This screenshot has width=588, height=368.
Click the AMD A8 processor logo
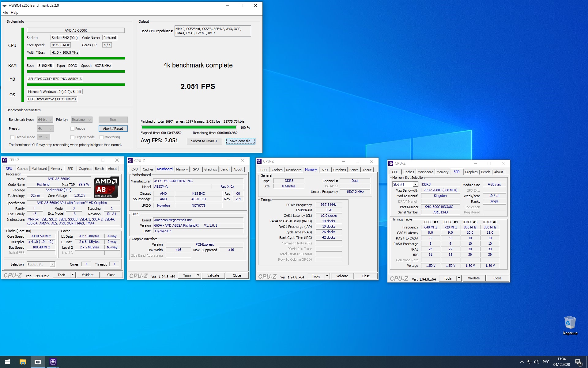tap(106, 187)
